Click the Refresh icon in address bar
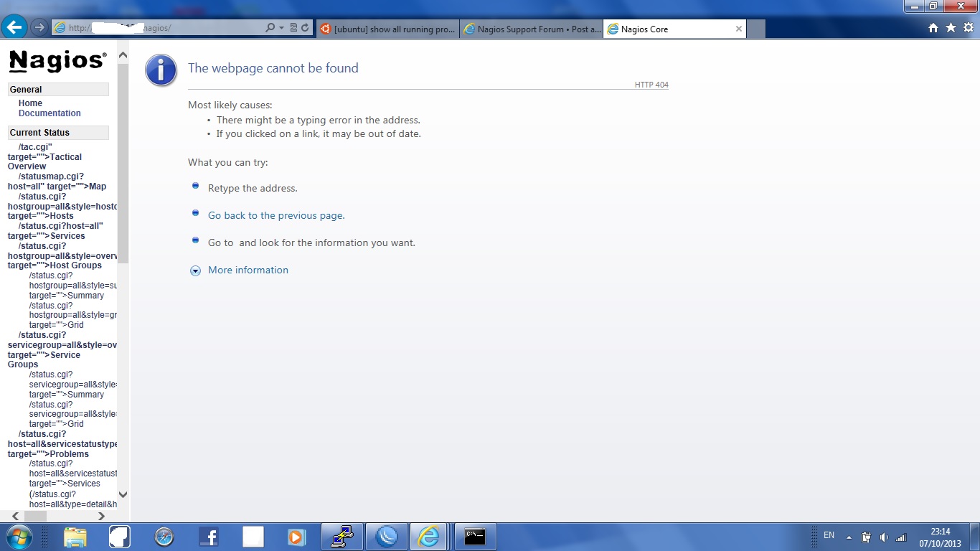Image resolution: width=980 pixels, height=551 pixels. 305,28
